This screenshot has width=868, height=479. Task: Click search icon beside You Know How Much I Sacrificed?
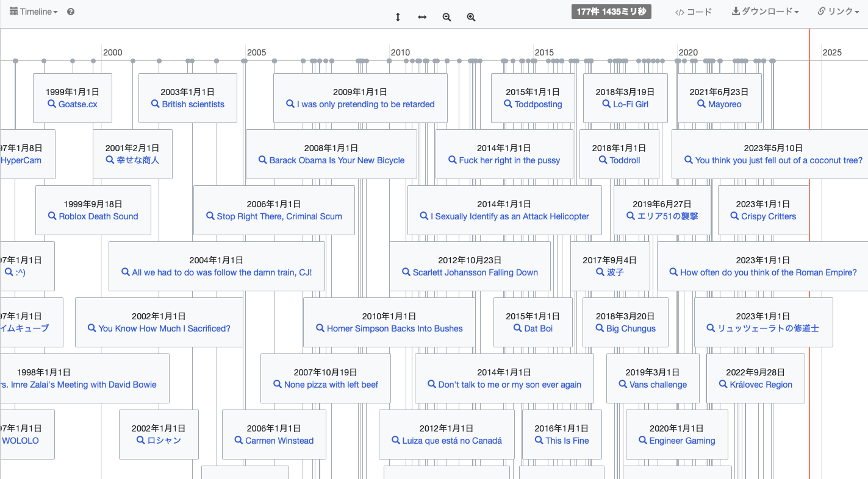point(92,328)
